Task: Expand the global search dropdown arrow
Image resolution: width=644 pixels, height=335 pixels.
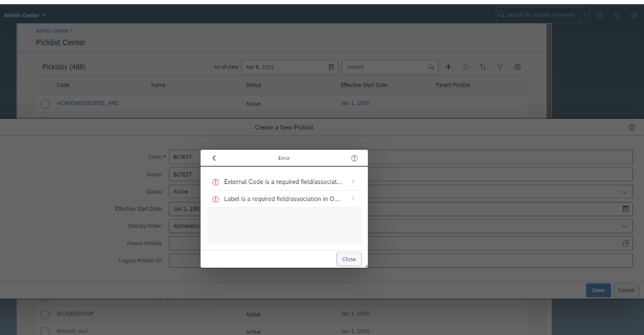Action: point(584,15)
